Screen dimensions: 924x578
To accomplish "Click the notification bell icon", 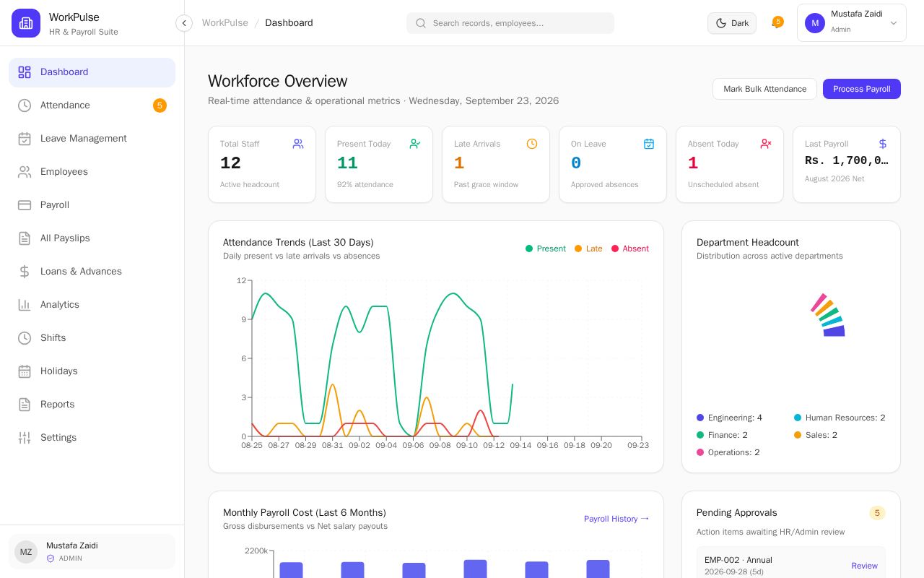I will (x=777, y=23).
